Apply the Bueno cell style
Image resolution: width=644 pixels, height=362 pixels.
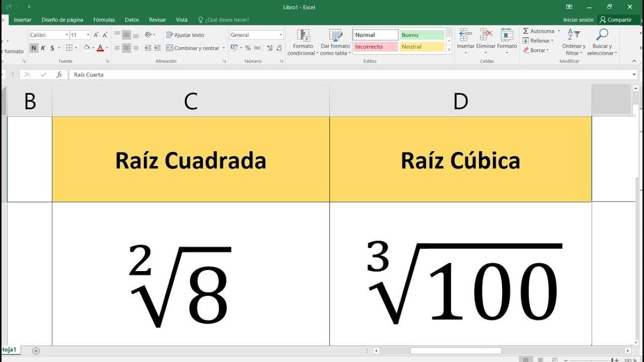(x=422, y=34)
